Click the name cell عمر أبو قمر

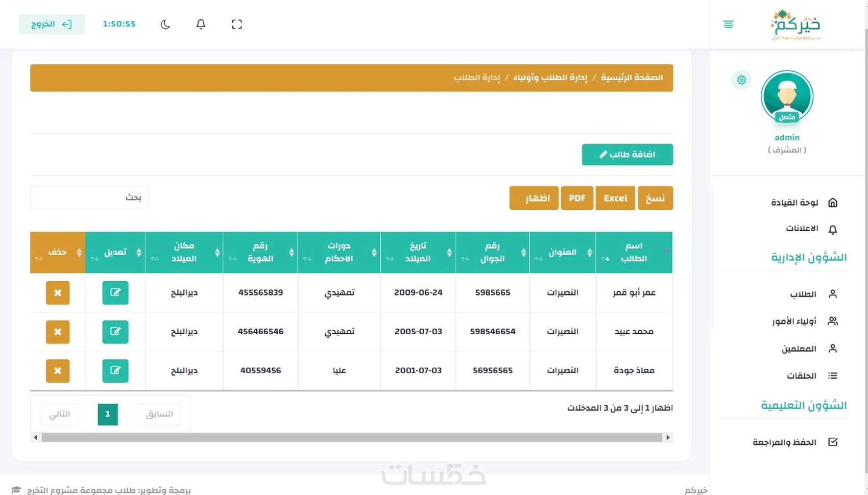634,292
